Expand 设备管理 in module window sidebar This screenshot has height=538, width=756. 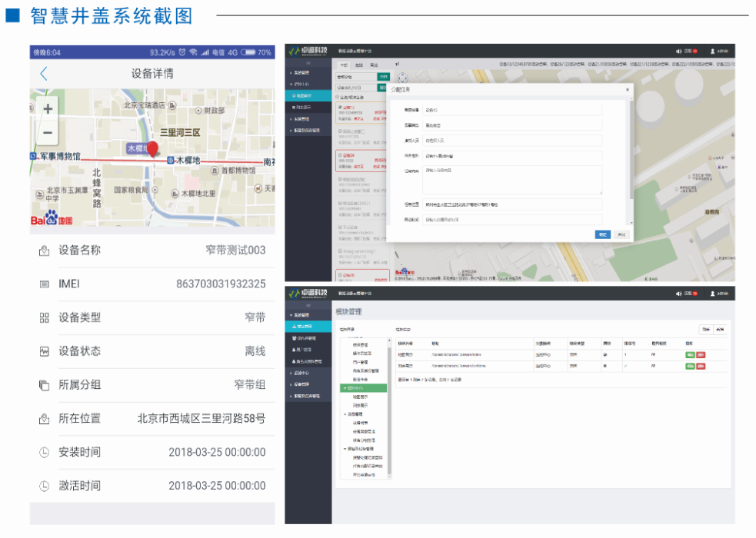tap(308, 384)
